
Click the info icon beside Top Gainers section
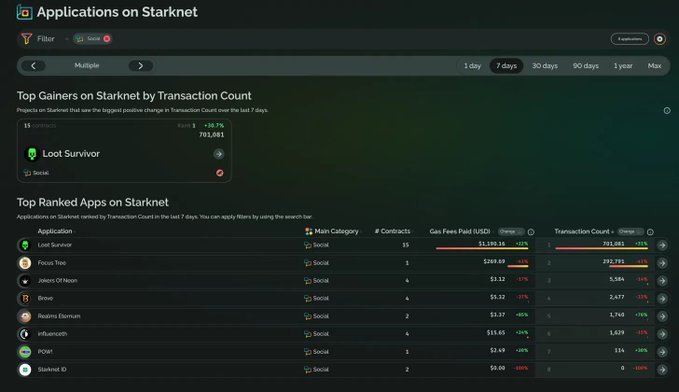(x=667, y=110)
